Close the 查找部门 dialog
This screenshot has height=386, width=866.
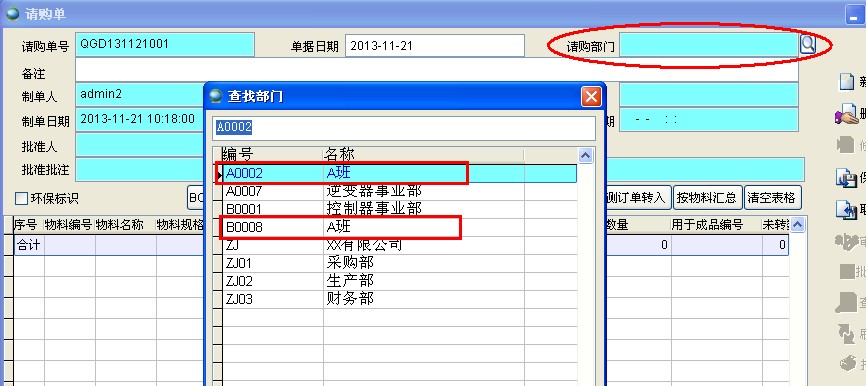point(591,97)
